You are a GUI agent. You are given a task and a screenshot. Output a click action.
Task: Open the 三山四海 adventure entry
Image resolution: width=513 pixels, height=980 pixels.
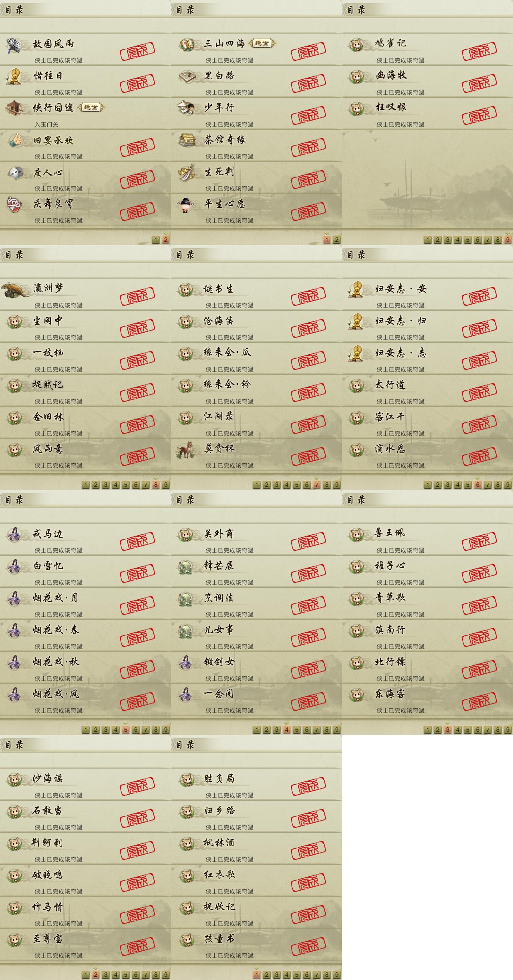click(256, 49)
